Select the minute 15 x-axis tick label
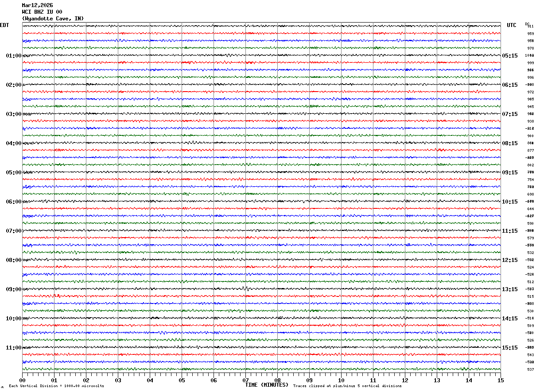536x392 pixels. click(x=500, y=380)
